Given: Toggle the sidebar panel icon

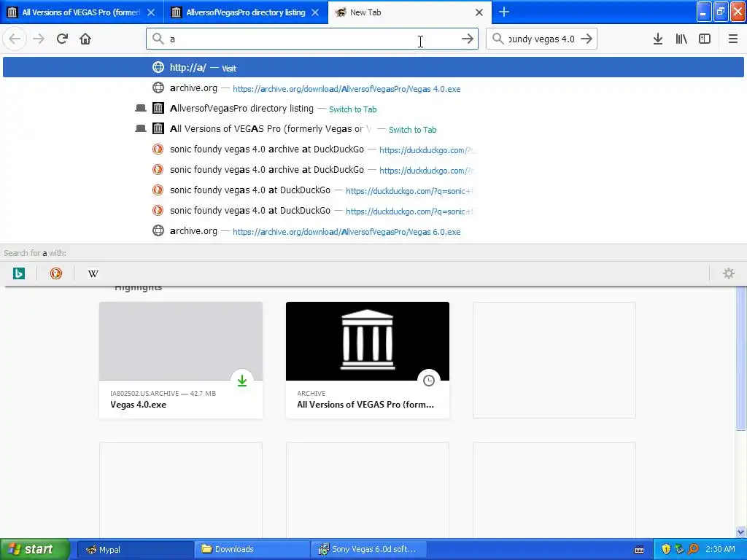Looking at the screenshot, I should point(705,39).
